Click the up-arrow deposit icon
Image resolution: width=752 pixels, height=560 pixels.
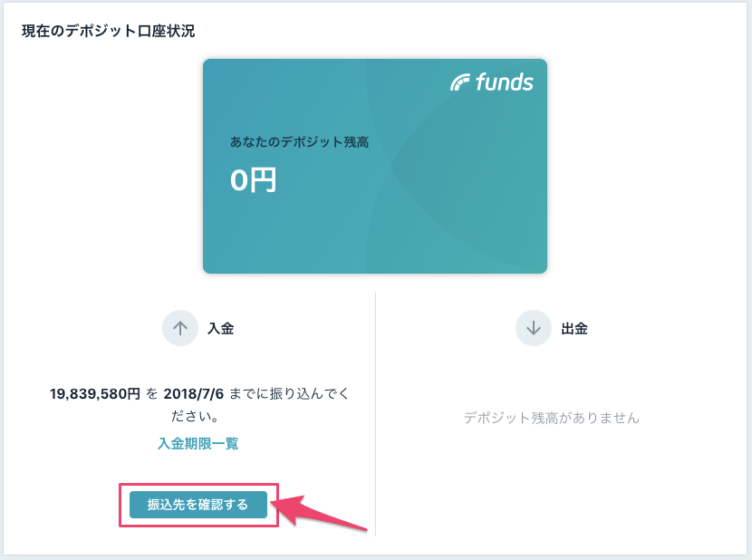[x=179, y=328]
